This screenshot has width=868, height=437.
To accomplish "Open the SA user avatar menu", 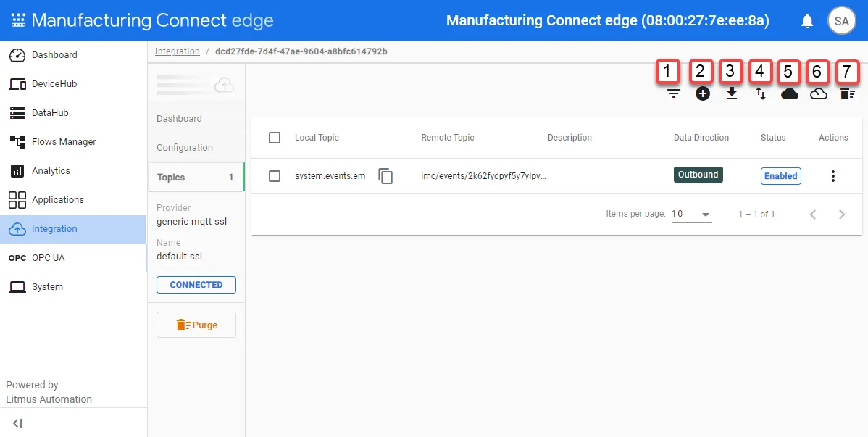I will tap(841, 21).
